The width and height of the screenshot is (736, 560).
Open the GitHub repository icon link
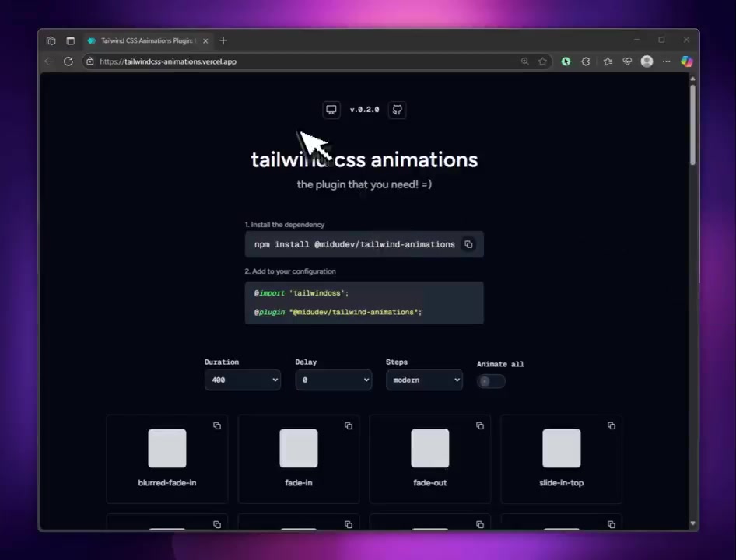pyautogui.click(x=397, y=110)
